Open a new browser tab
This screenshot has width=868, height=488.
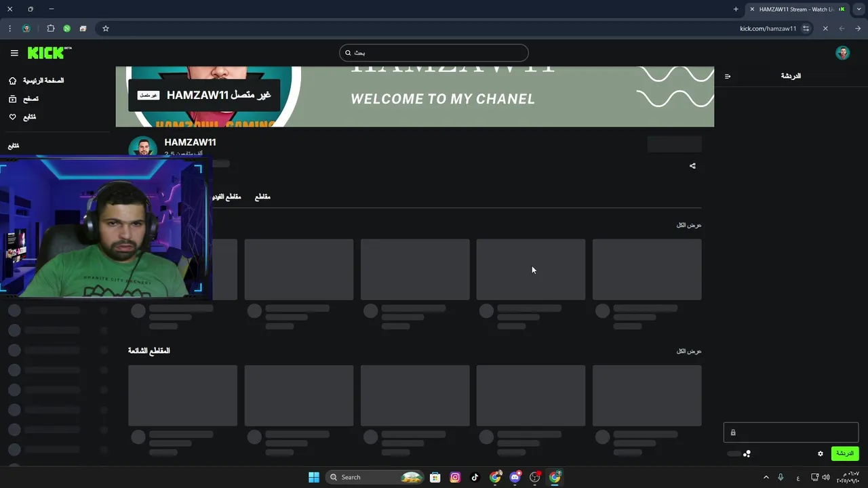pyautogui.click(x=736, y=9)
